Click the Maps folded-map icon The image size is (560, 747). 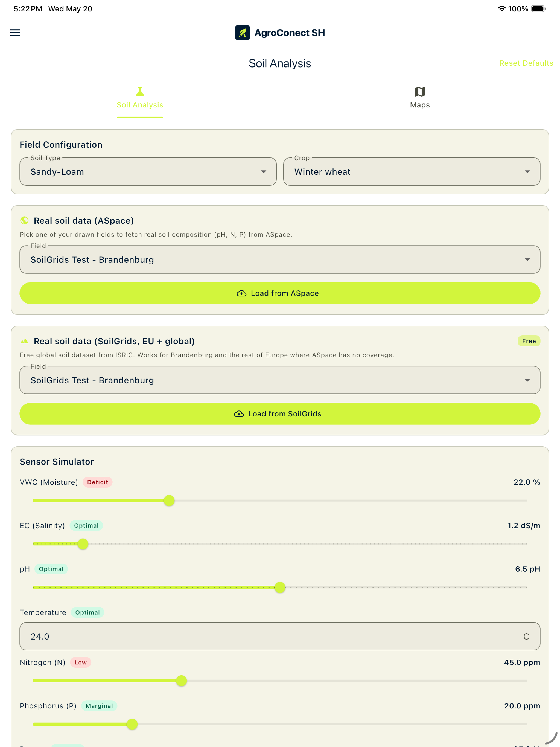pos(420,92)
